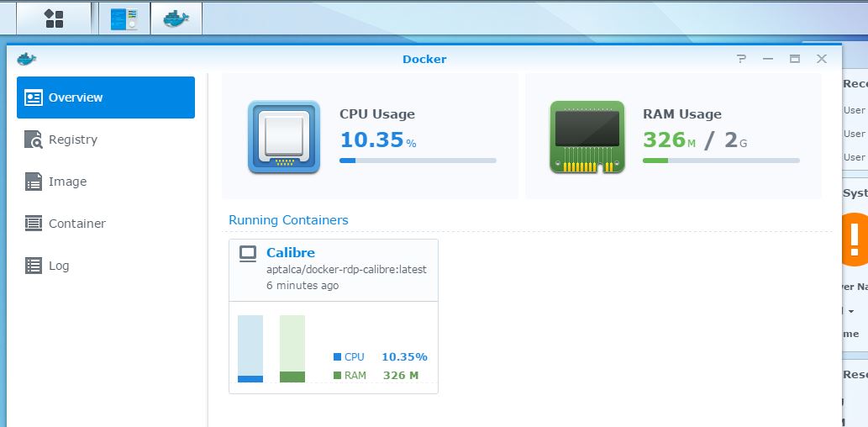Click the RAM Usage label
Viewport: 868px width, 427px height.
point(682,114)
